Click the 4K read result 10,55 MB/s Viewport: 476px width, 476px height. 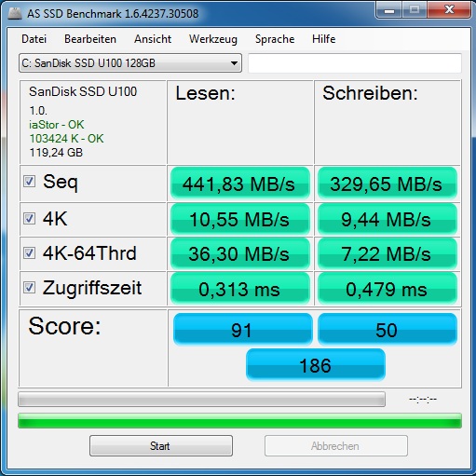tap(240, 219)
